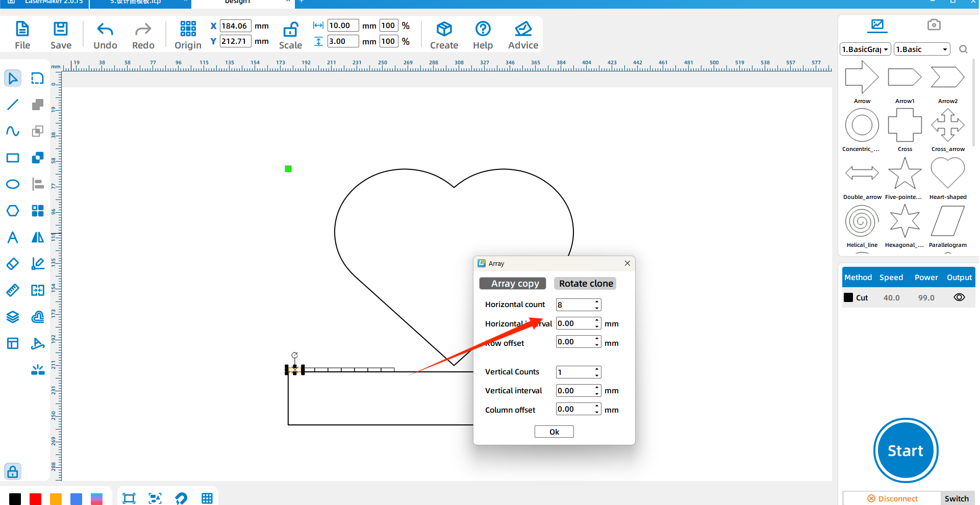
Task: Switch to the Rotate clone tab
Action: pyautogui.click(x=585, y=284)
